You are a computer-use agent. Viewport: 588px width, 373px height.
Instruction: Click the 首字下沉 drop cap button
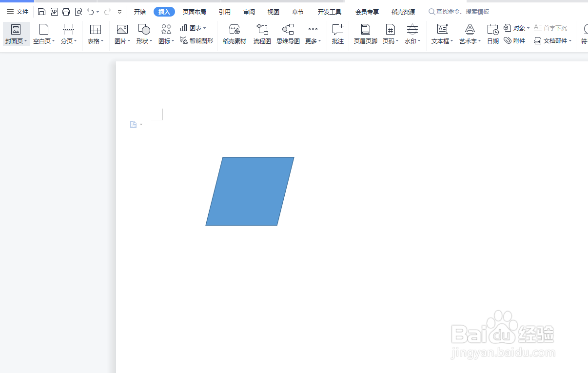click(x=550, y=28)
